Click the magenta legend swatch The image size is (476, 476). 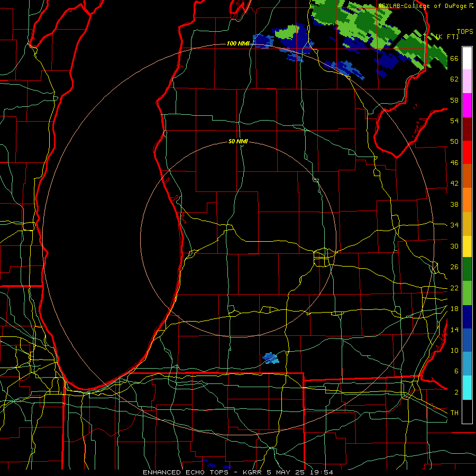tap(467, 105)
